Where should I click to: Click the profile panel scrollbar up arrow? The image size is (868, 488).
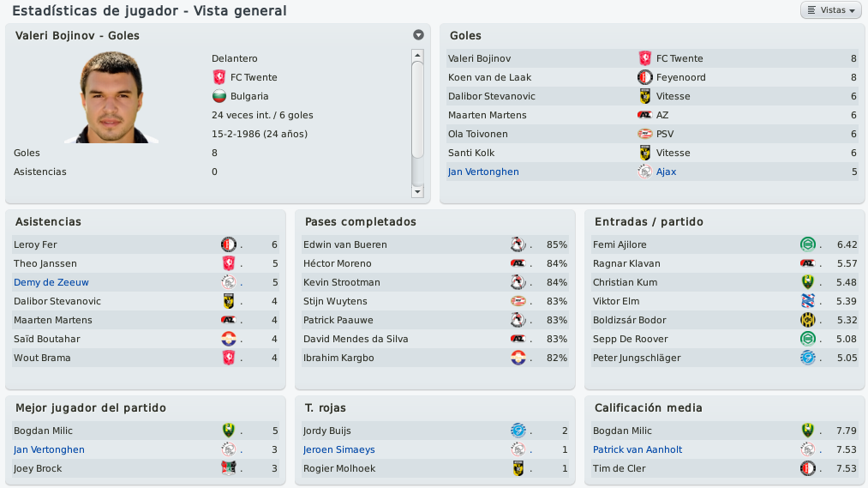417,56
